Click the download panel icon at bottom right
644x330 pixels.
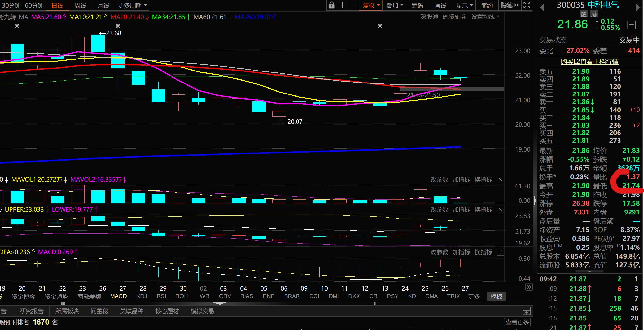click(x=527, y=311)
